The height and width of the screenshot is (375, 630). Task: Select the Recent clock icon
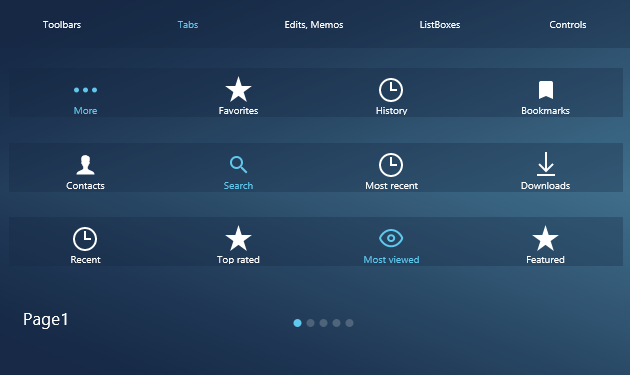(x=85, y=239)
